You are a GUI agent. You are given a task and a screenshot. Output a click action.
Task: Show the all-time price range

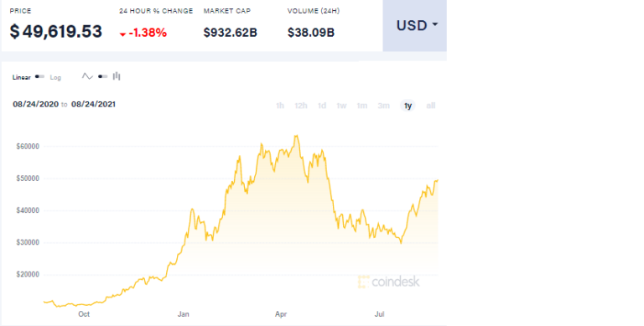pyautogui.click(x=430, y=106)
